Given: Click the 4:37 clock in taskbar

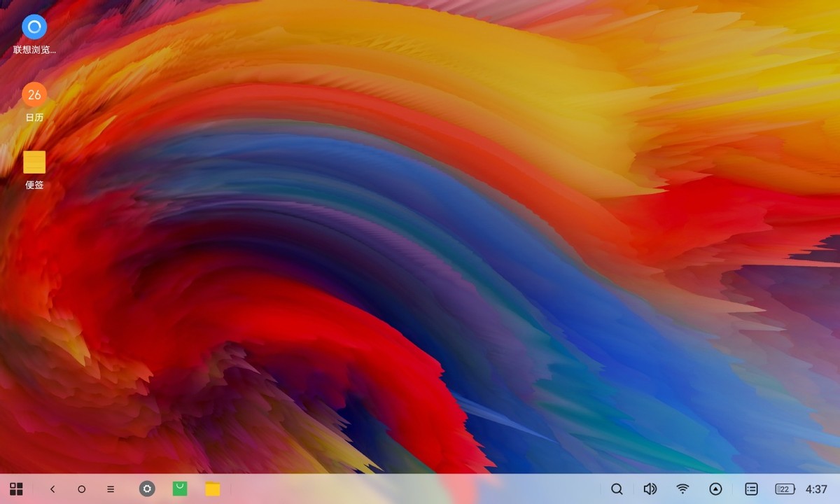Looking at the screenshot, I should pyautogui.click(x=816, y=489).
